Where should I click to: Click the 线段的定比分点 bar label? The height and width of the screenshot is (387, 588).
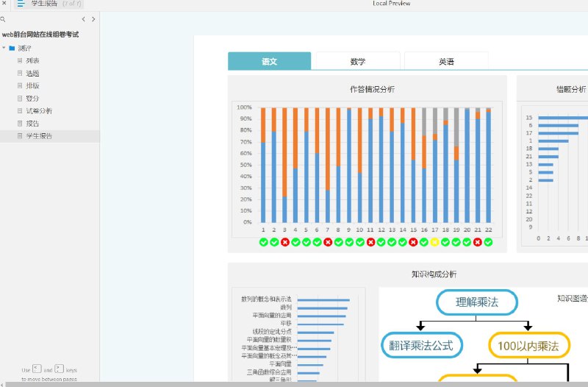pos(272,331)
